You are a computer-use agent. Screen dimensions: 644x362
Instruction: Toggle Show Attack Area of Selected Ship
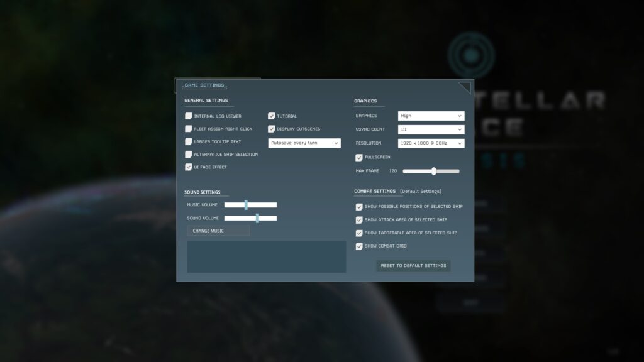359,220
